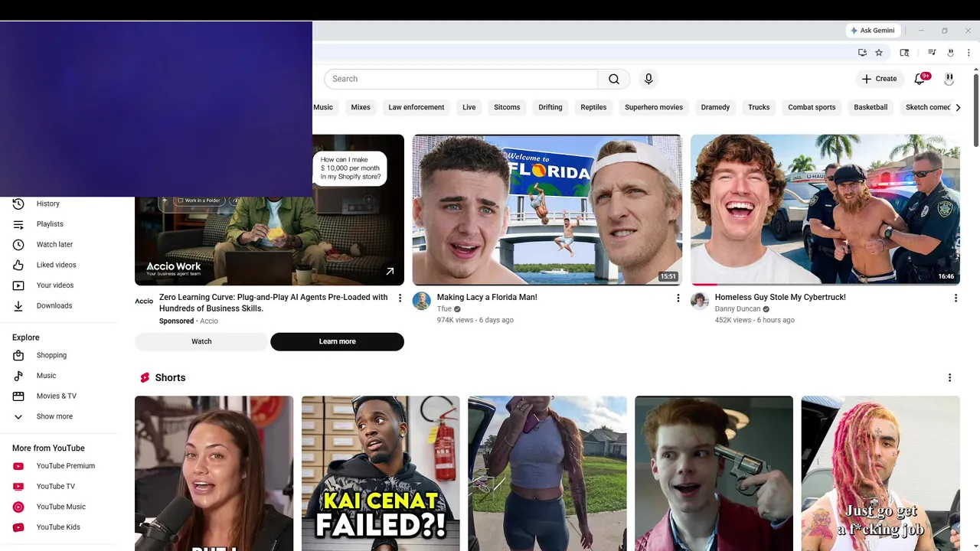Viewport: 980px width, 551px height.
Task: Open options menu for Accio ad
Action: [x=400, y=298]
